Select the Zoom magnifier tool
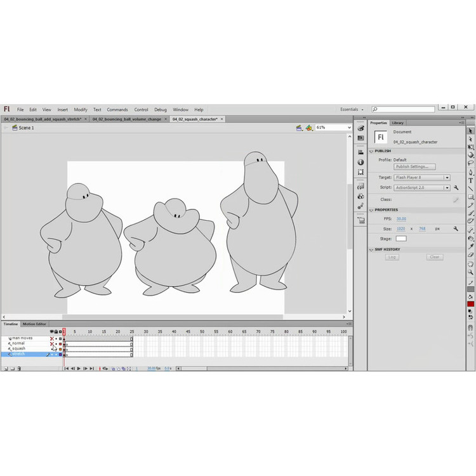The image size is (476, 476). click(470, 271)
